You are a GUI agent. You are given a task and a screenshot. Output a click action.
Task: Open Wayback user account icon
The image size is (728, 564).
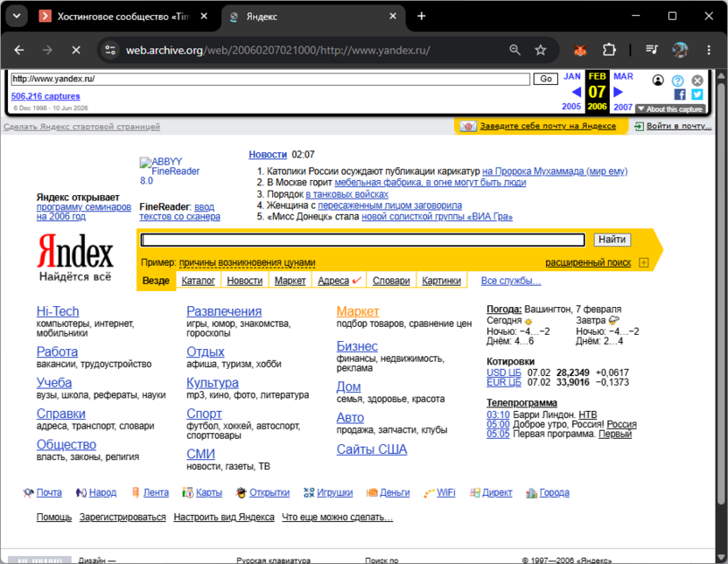coord(658,80)
